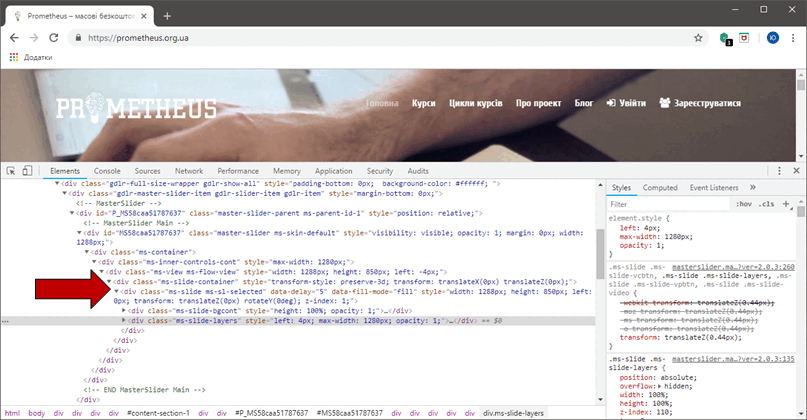Switch to the Security tab
The height and width of the screenshot is (420, 807).
[x=380, y=171]
